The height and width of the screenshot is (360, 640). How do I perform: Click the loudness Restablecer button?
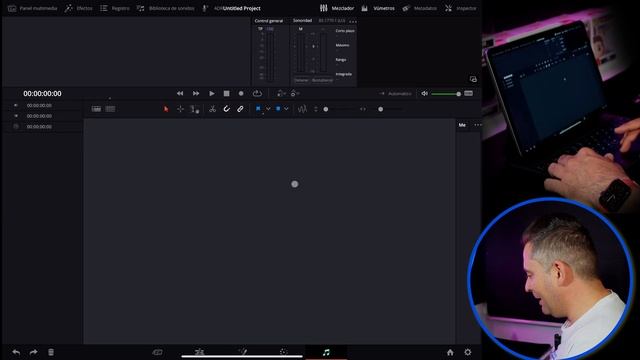pos(322,80)
